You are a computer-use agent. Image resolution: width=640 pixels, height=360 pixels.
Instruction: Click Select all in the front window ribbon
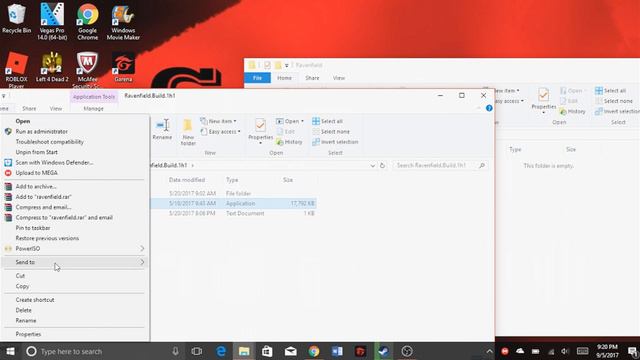click(x=327, y=121)
